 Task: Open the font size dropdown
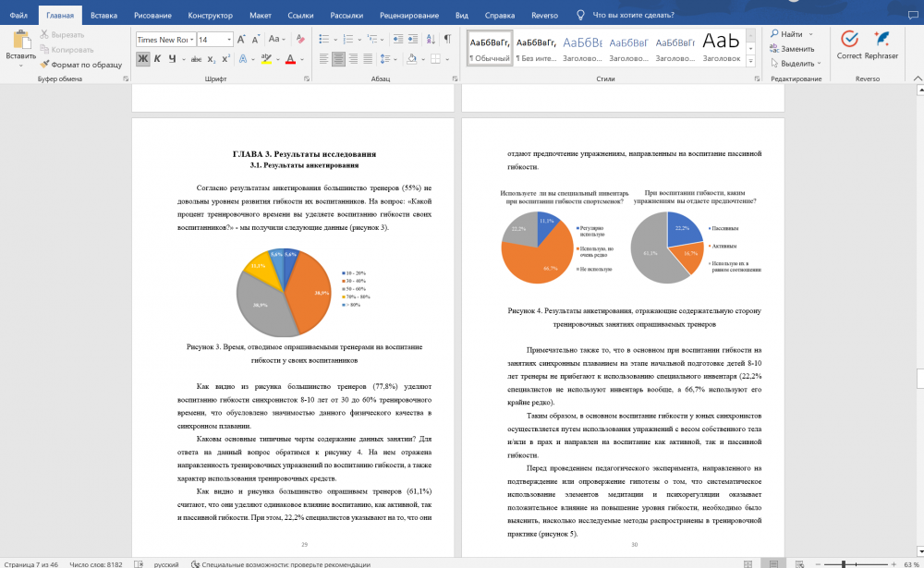[229, 40]
